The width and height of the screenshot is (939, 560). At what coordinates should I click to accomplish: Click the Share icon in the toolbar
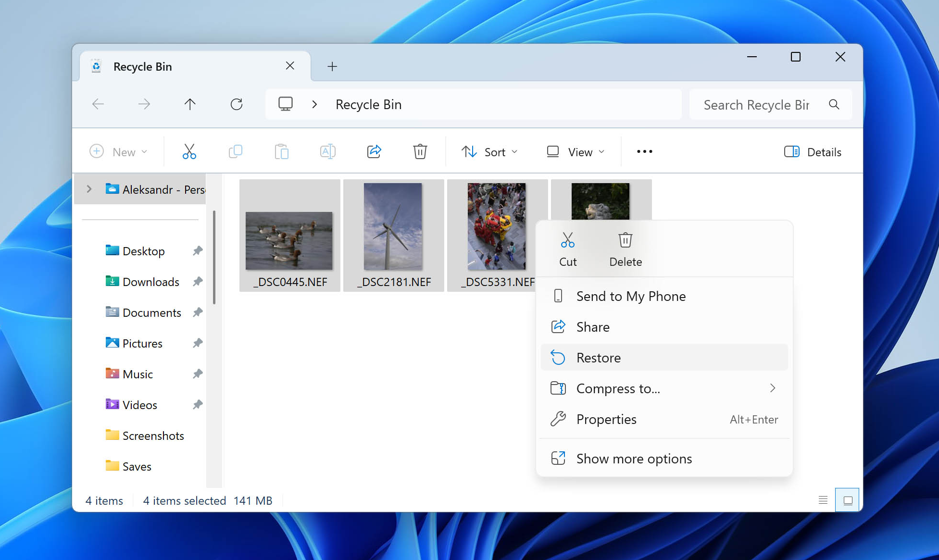tap(374, 151)
